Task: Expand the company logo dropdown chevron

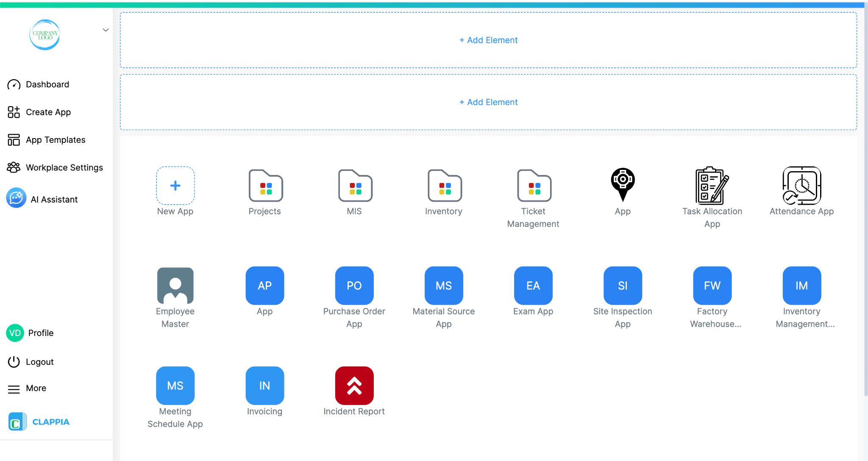Action: (106, 30)
